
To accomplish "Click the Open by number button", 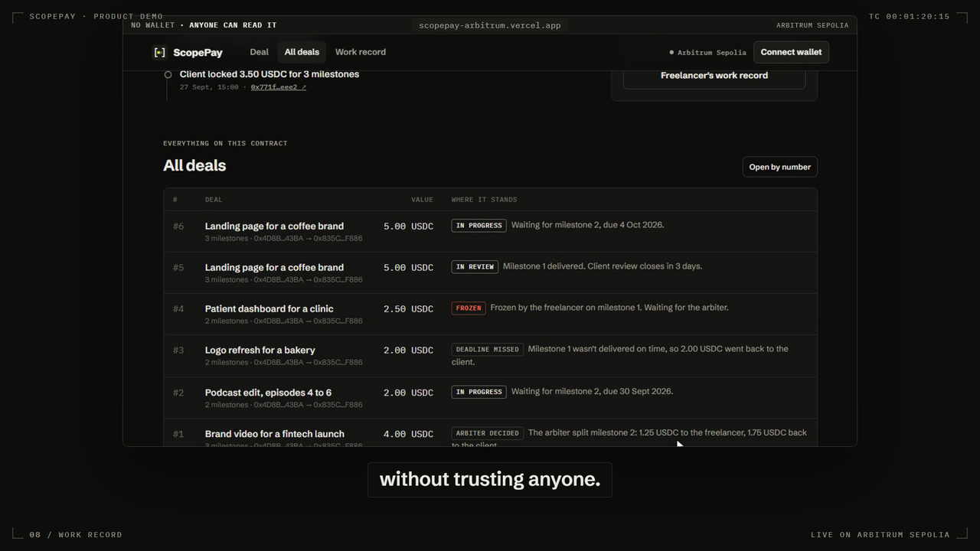I will (780, 167).
